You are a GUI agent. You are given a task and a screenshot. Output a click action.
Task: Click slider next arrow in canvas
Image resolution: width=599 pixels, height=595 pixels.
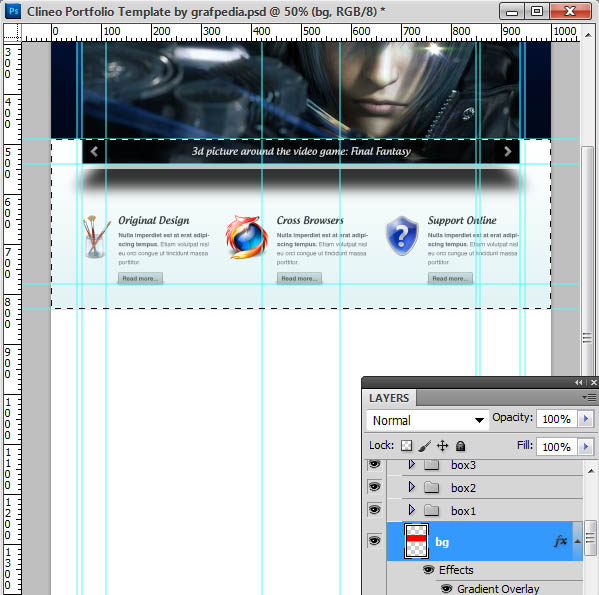(507, 151)
